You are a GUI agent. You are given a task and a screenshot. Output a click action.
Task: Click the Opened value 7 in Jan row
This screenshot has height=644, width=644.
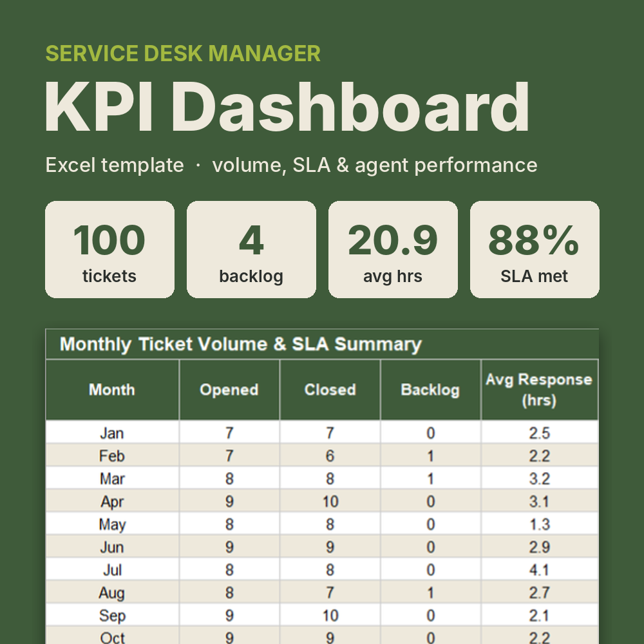(229, 433)
